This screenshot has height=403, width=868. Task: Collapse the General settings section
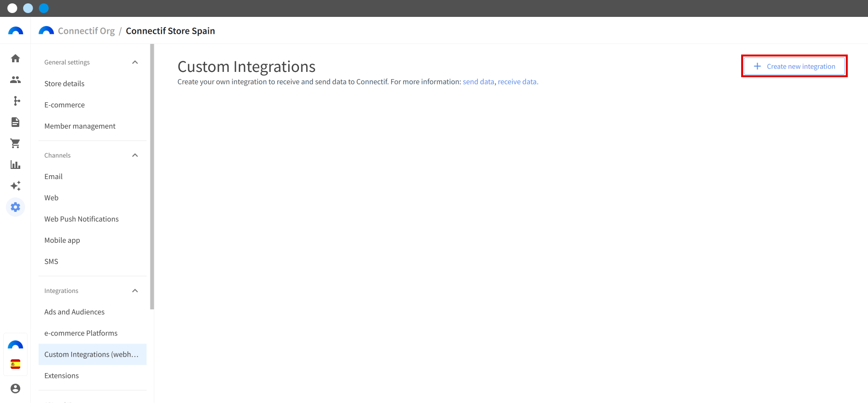point(135,62)
